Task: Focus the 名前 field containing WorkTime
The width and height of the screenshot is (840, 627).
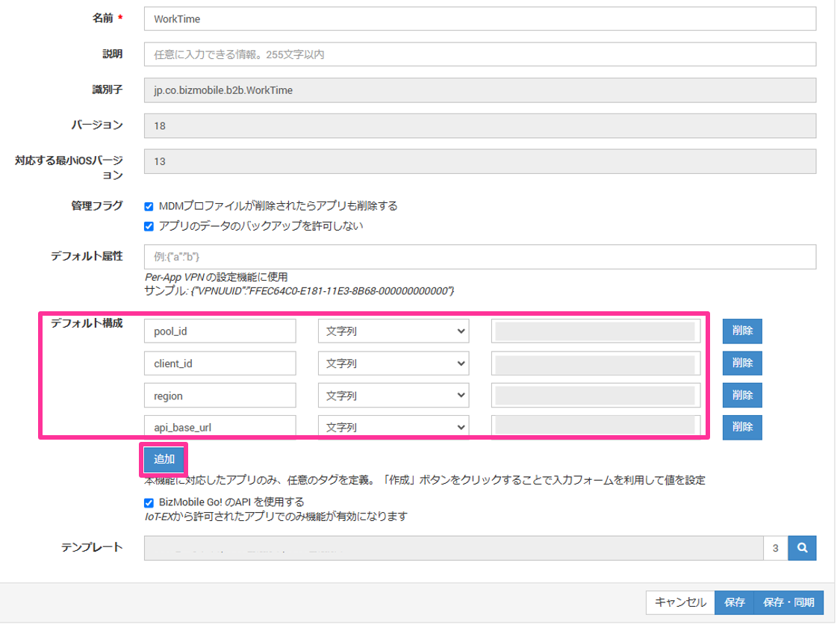Action: (x=479, y=18)
